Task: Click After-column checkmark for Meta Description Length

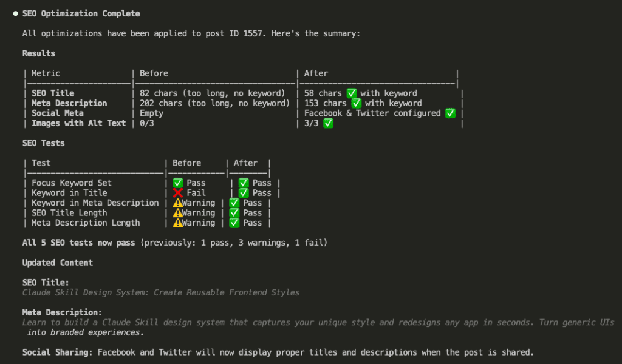Action: coord(234,223)
